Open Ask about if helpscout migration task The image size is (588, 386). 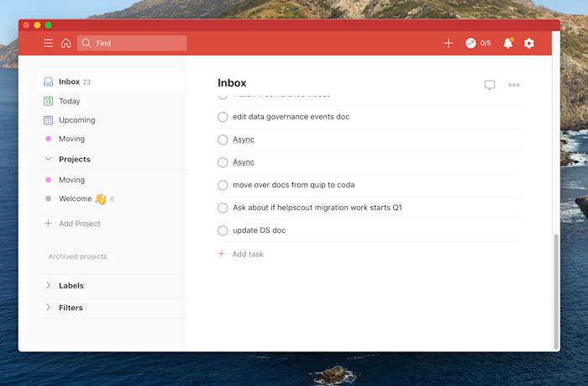pos(318,208)
